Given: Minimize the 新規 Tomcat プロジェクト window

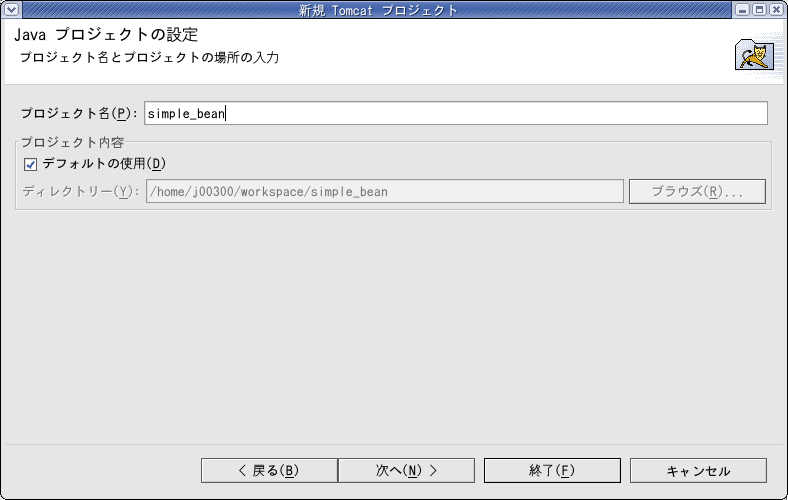Looking at the screenshot, I should (x=742, y=9).
